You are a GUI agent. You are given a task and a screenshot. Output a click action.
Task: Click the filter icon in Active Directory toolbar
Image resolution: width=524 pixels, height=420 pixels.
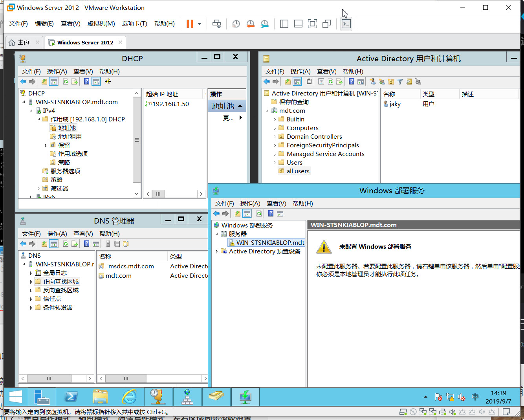(400, 81)
